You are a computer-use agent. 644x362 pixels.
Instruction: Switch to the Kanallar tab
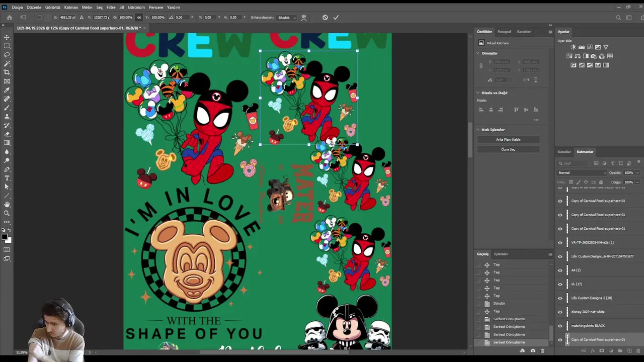[564, 152]
